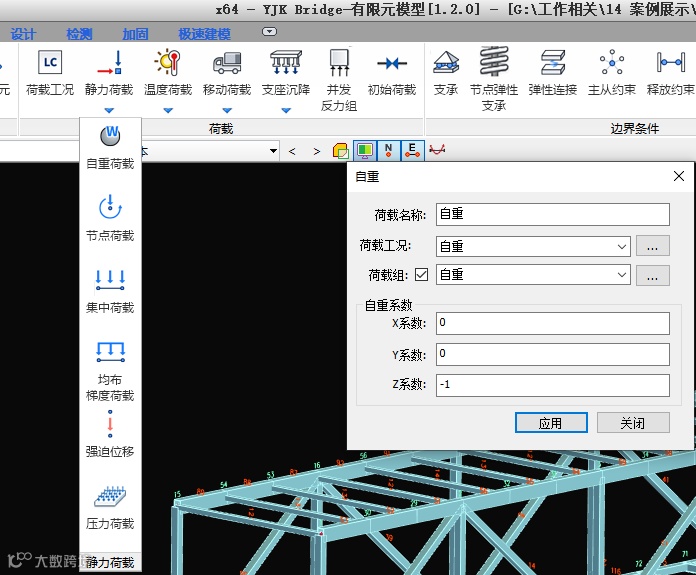Click the ... button beside 荷载组
696x575 pixels.
(652, 276)
